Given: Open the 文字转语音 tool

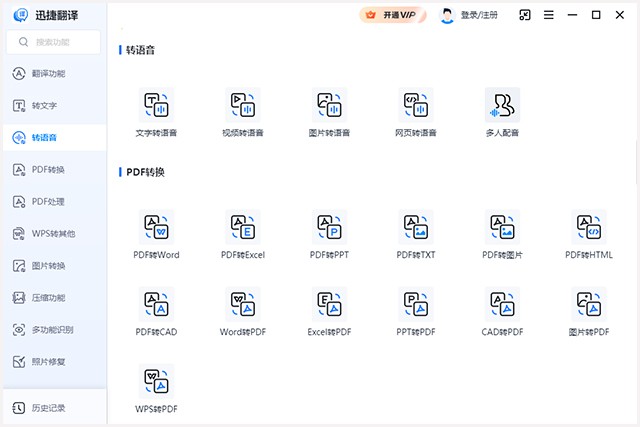Looking at the screenshot, I should click(156, 112).
